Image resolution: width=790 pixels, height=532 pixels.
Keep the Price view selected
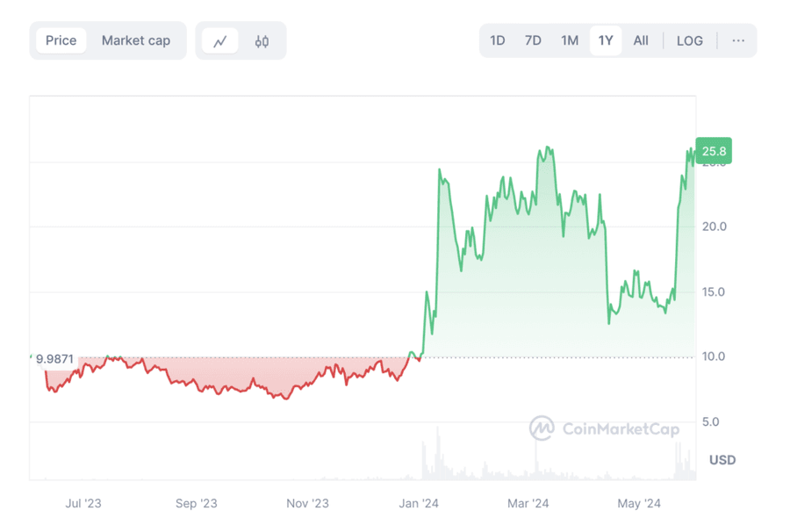pos(61,40)
